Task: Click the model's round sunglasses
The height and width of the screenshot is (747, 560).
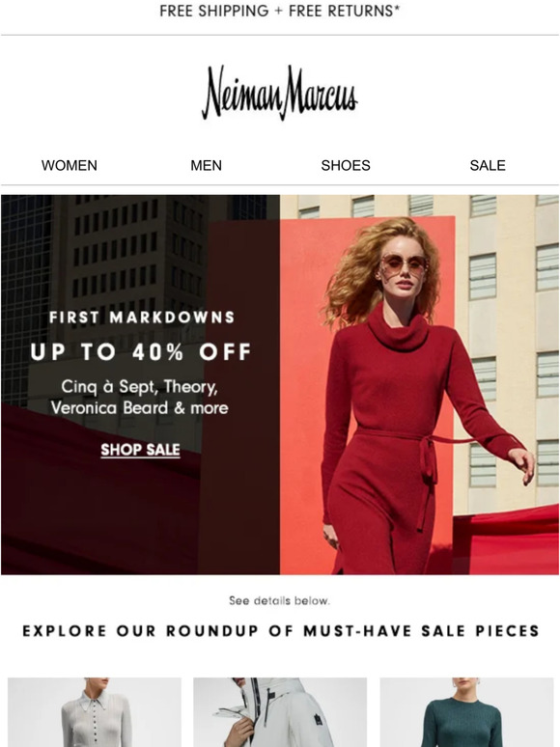Action: [404, 264]
